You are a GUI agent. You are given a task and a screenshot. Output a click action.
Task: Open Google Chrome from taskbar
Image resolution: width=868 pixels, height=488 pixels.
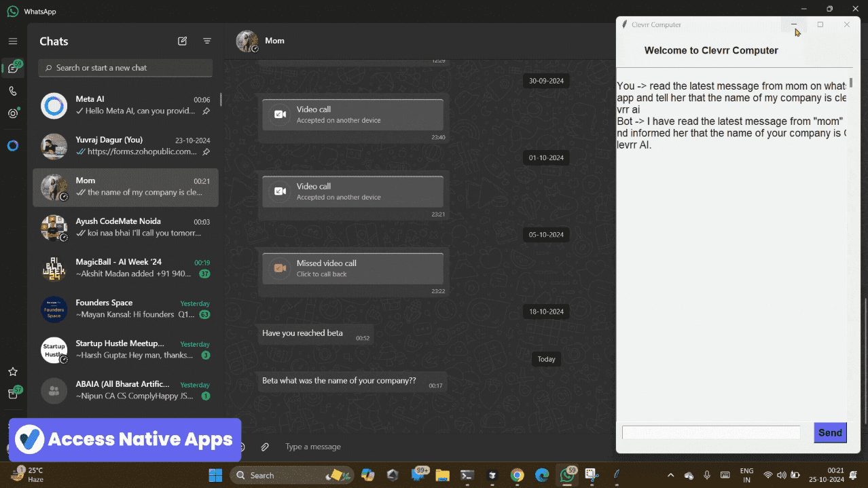pos(517,475)
